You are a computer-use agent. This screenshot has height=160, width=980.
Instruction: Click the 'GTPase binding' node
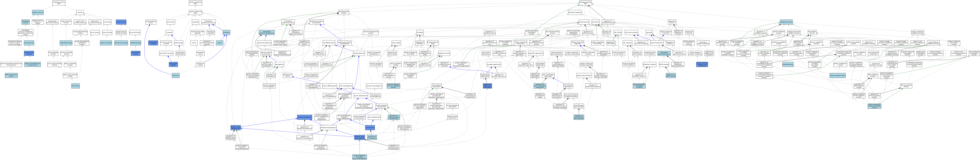click(x=135, y=43)
